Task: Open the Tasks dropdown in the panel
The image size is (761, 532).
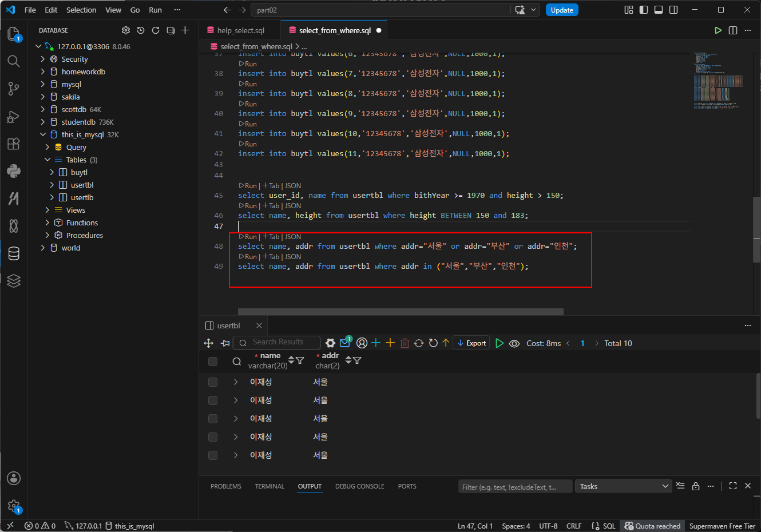Action: coord(623,486)
